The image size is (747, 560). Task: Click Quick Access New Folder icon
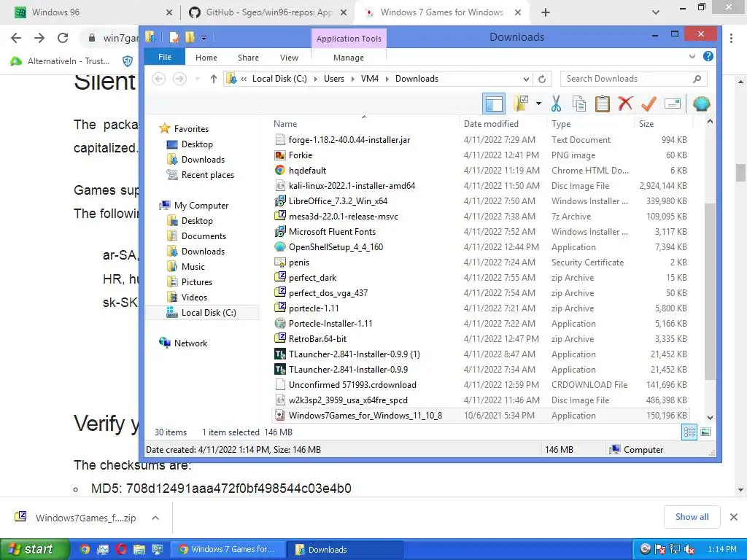pyautogui.click(x=190, y=37)
